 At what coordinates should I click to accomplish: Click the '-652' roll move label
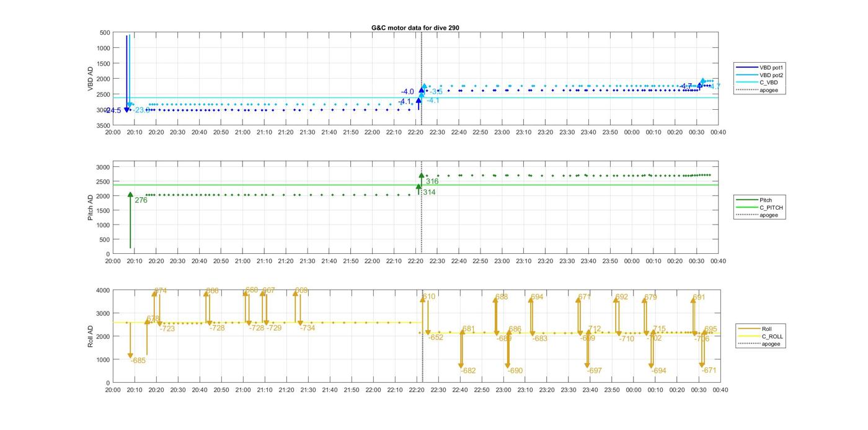pos(436,338)
